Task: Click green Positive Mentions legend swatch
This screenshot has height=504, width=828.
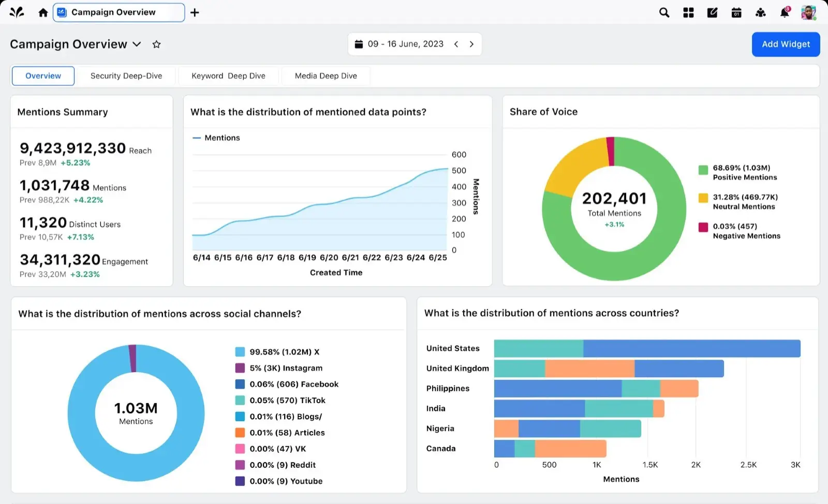Action: click(x=703, y=170)
